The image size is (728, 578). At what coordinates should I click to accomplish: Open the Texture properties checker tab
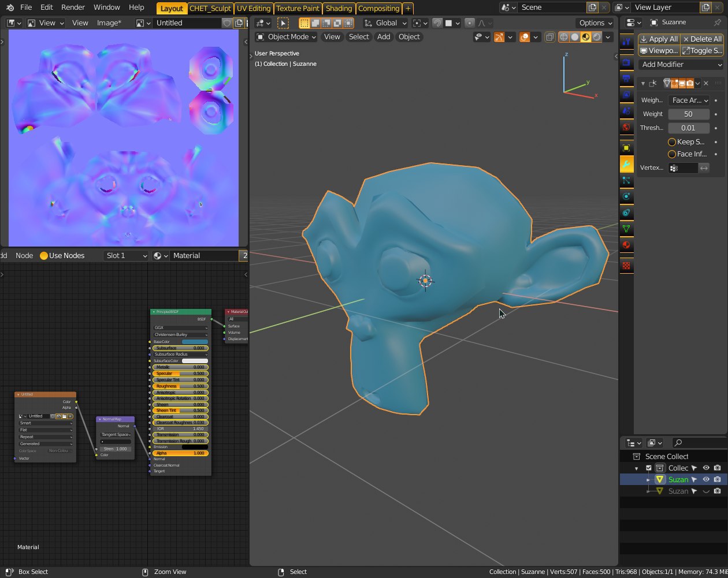click(x=626, y=266)
